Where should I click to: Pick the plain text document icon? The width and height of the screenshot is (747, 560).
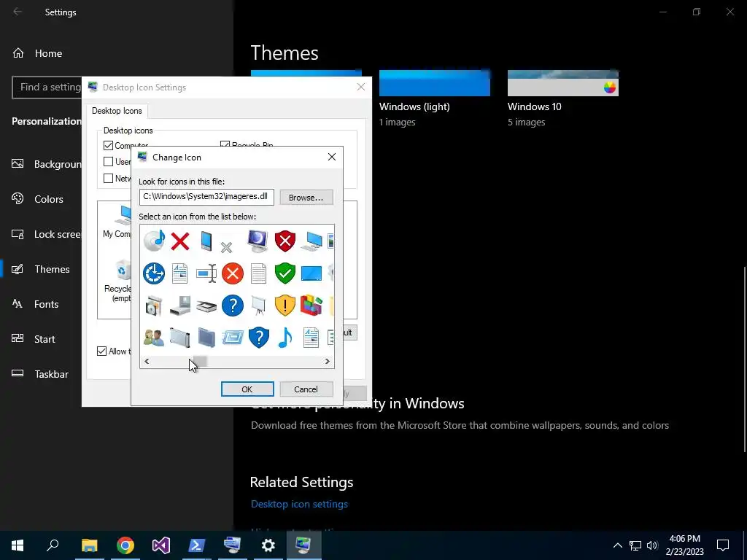(259, 273)
